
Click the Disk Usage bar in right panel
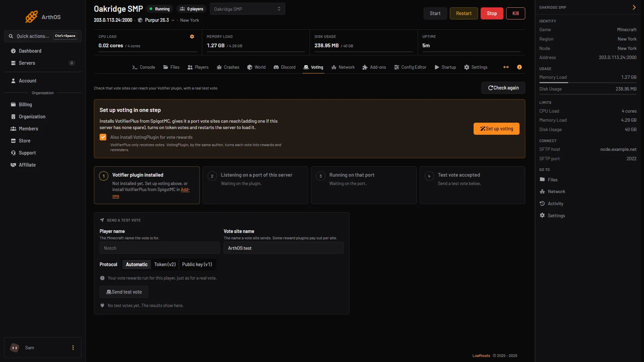[588, 94]
